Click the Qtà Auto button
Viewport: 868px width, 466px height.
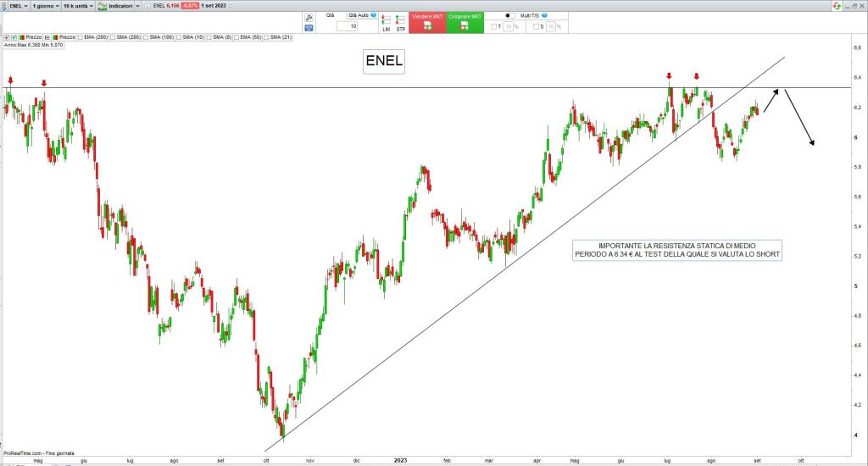click(x=358, y=15)
